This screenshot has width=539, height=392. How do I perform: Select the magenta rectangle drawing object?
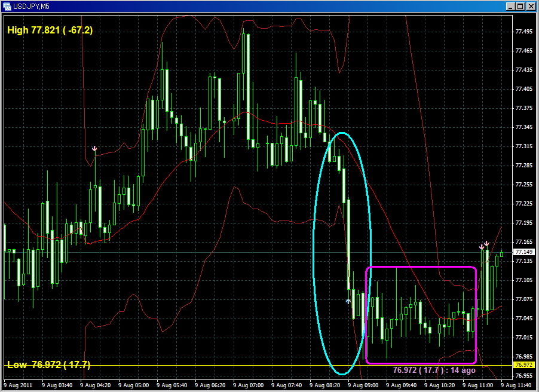[x=421, y=267]
